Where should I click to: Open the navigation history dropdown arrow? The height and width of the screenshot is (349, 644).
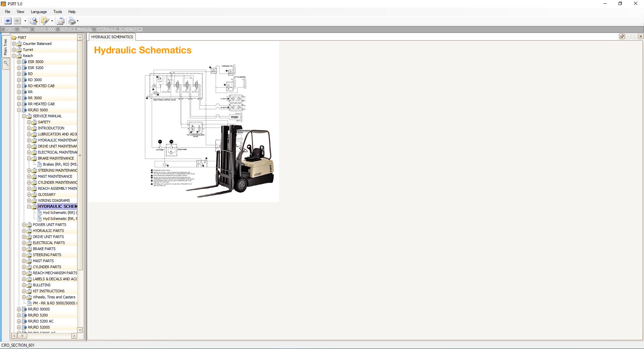25,21
